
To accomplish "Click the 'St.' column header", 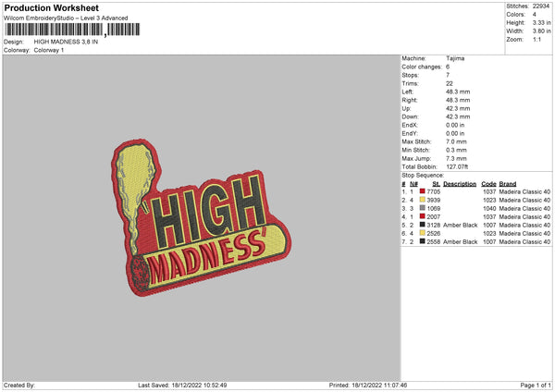I will pos(436,184).
